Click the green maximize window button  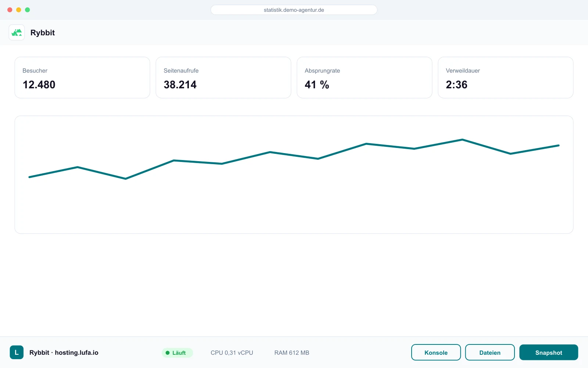(28, 10)
